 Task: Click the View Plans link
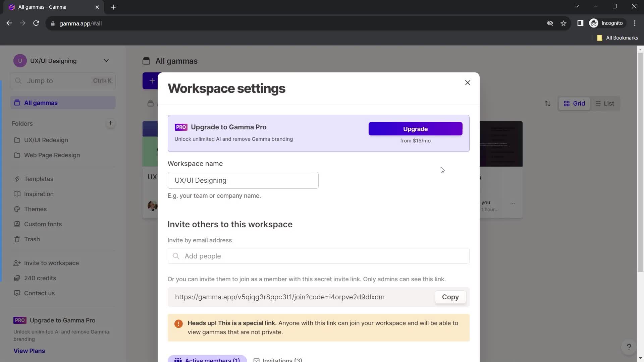coord(29,351)
